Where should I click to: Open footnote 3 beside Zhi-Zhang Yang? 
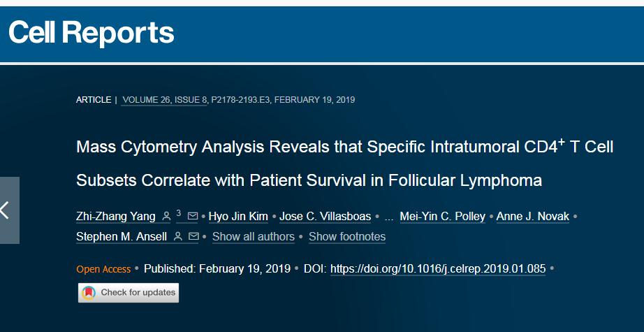[x=179, y=213]
